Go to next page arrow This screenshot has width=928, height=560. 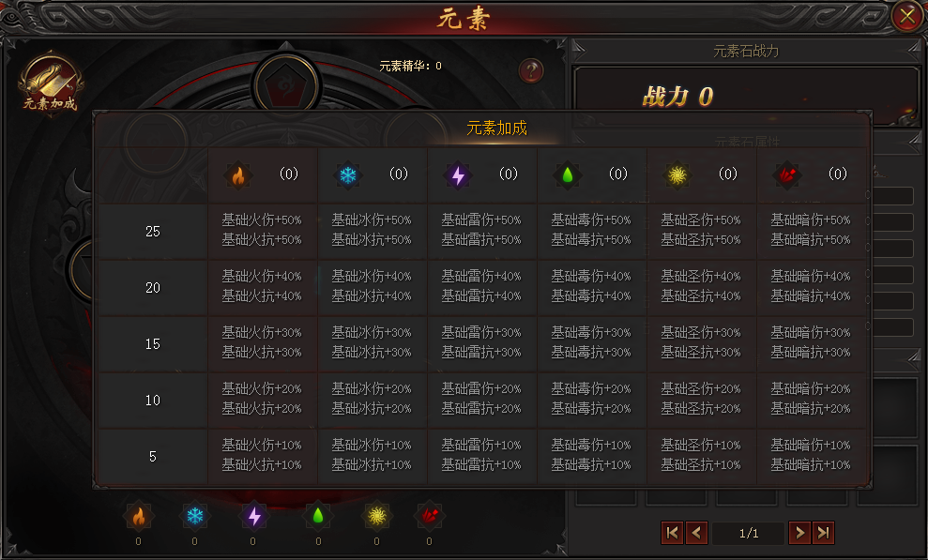click(x=799, y=533)
